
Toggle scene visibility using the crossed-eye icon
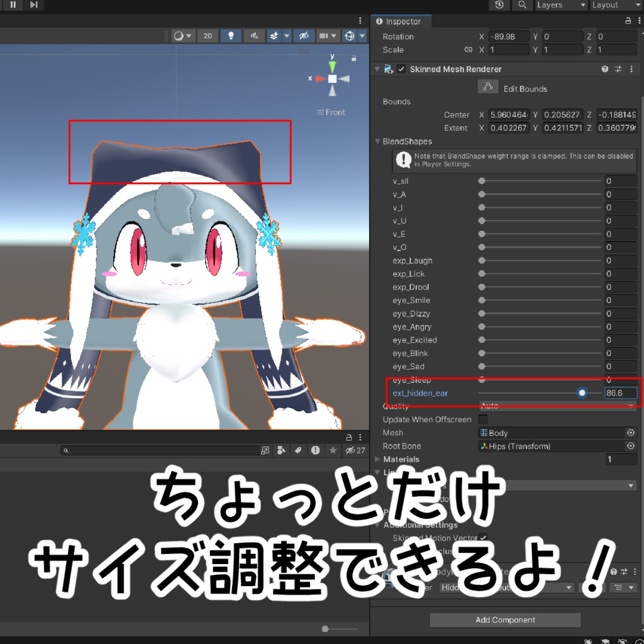pyautogui.click(x=304, y=35)
